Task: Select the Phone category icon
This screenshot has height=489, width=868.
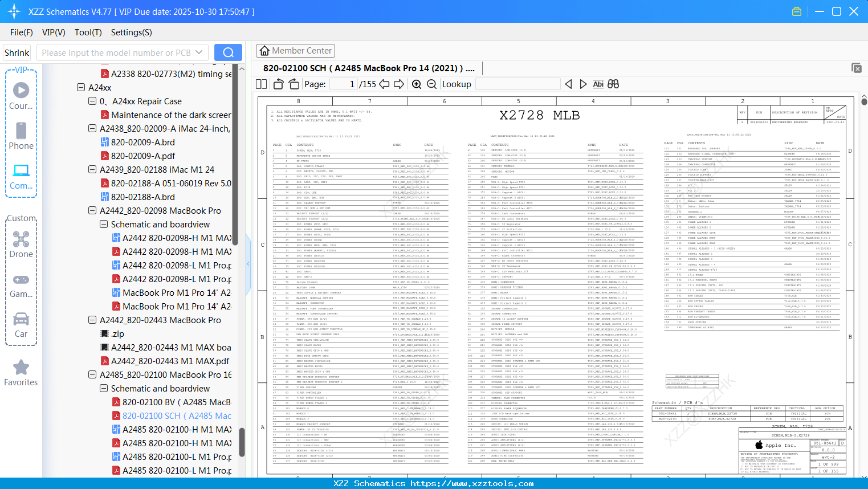Action: coord(21,136)
